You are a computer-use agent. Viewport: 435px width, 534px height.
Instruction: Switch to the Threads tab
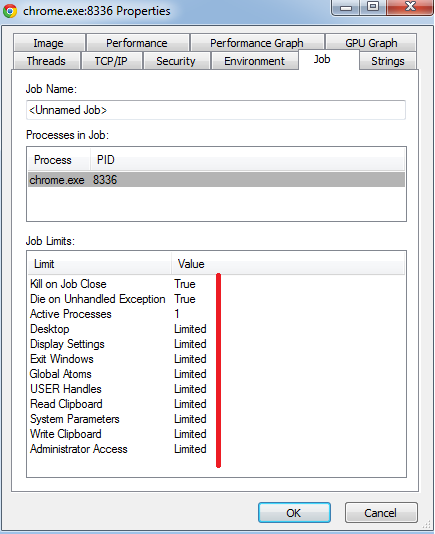[47, 61]
